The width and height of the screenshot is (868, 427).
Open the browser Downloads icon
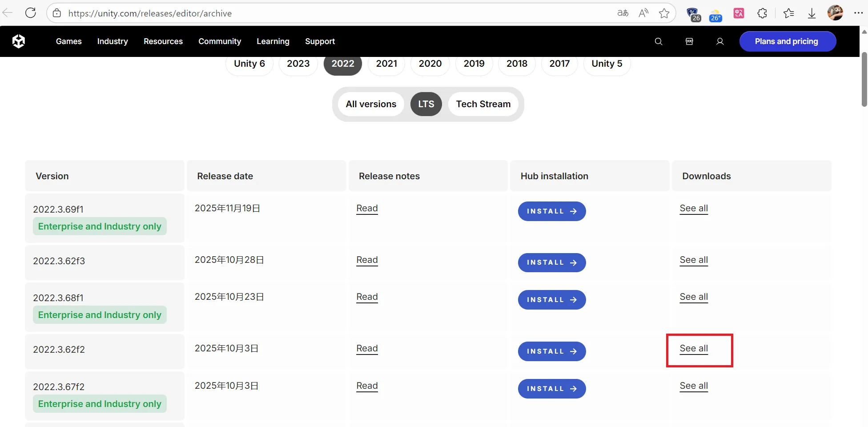812,13
